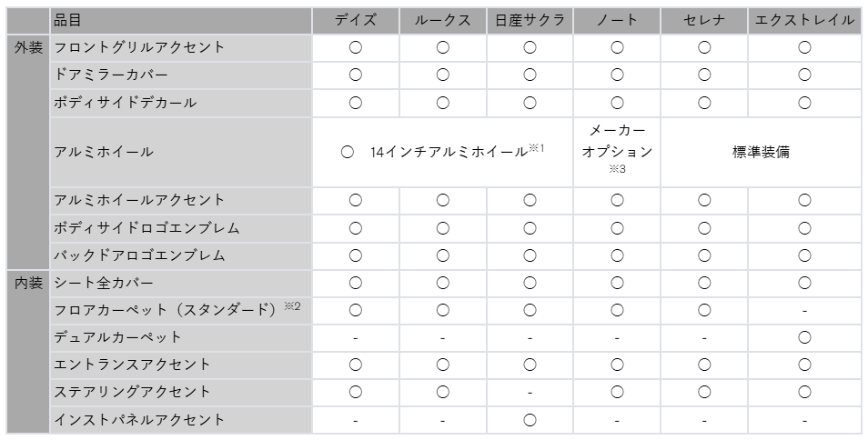This screenshot has width=868, height=440.
Task: Click the ドアミラーカバー row label
Action: 112,75
